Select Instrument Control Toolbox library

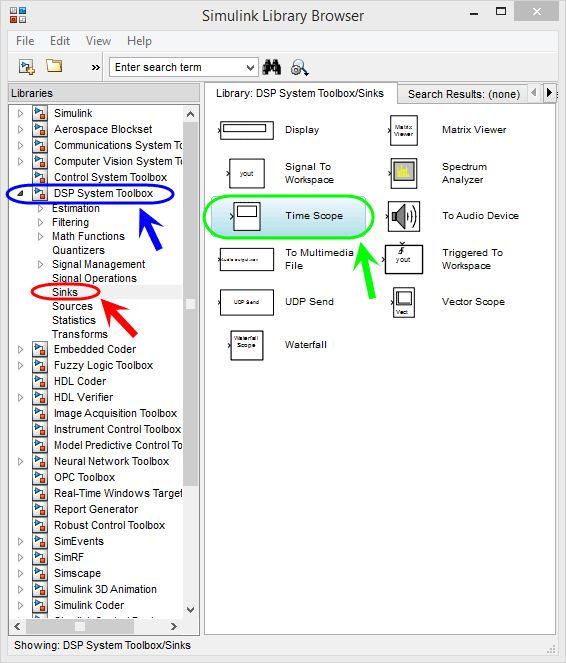tap(118, 430)
